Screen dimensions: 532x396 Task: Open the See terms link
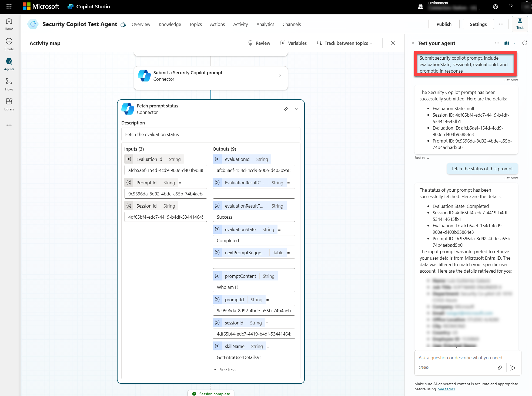click(446, 389)
